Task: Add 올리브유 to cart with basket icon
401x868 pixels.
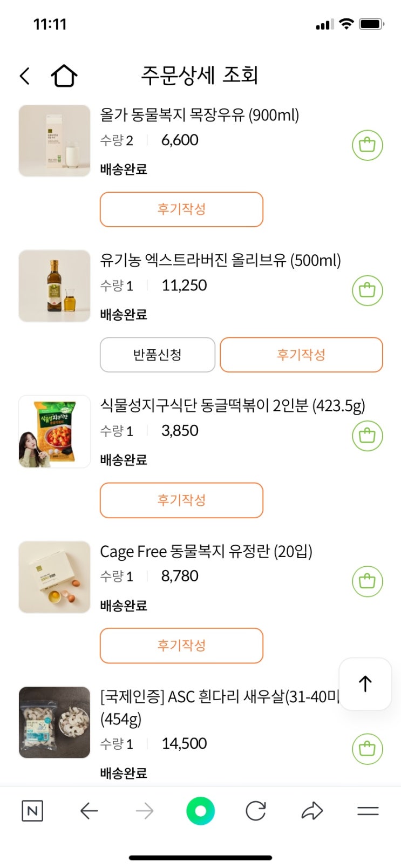Action: click(367, 290)
